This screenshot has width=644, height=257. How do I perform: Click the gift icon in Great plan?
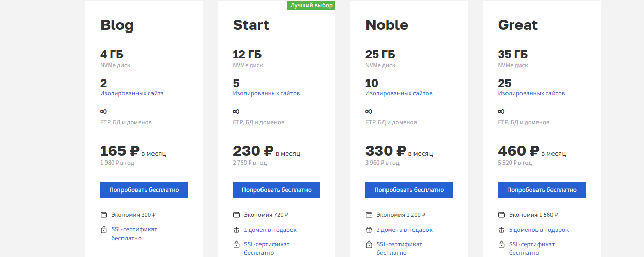coord(501,230)
